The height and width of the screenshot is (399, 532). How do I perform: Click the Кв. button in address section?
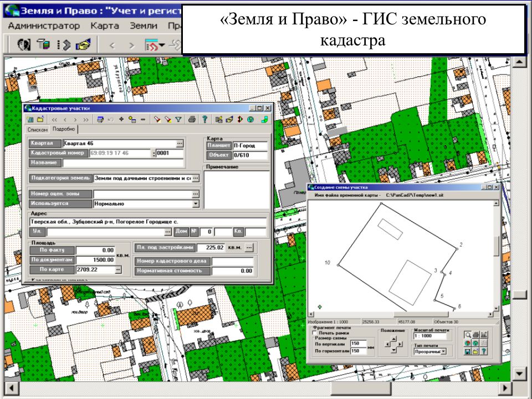point(238,232)
